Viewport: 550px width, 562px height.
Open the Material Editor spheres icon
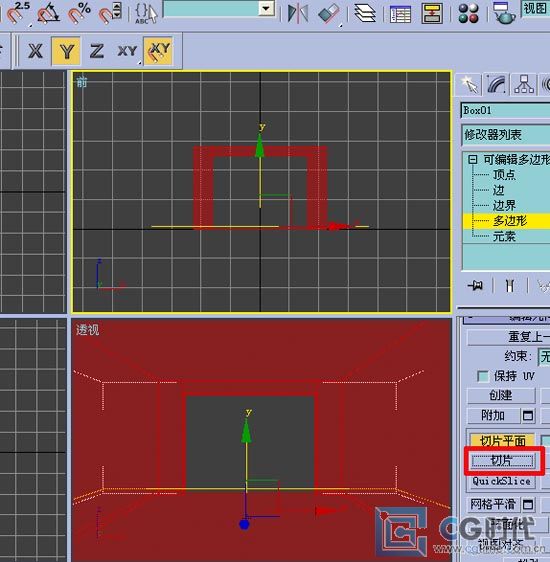tap(468, 14)
